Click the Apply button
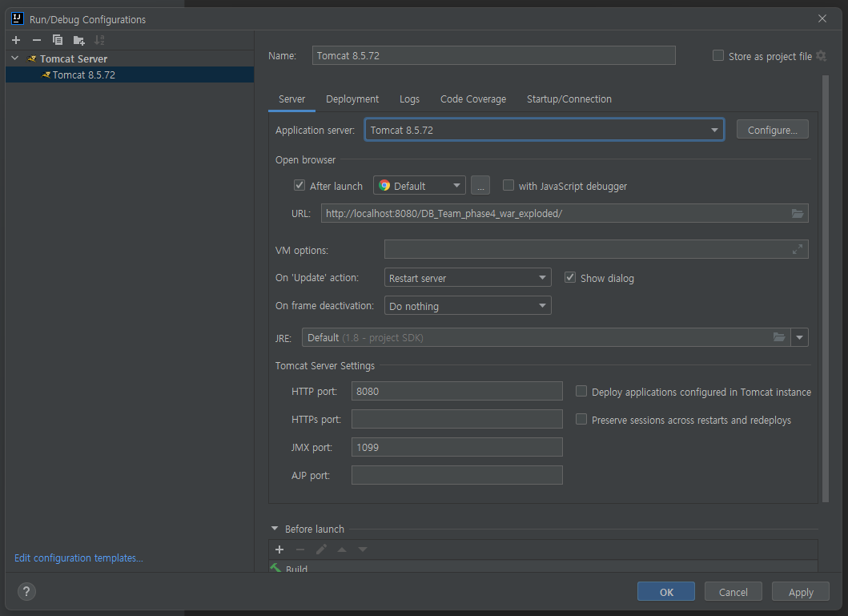The height and width of the screenshot is (616, 848). (x=801, y=592)
